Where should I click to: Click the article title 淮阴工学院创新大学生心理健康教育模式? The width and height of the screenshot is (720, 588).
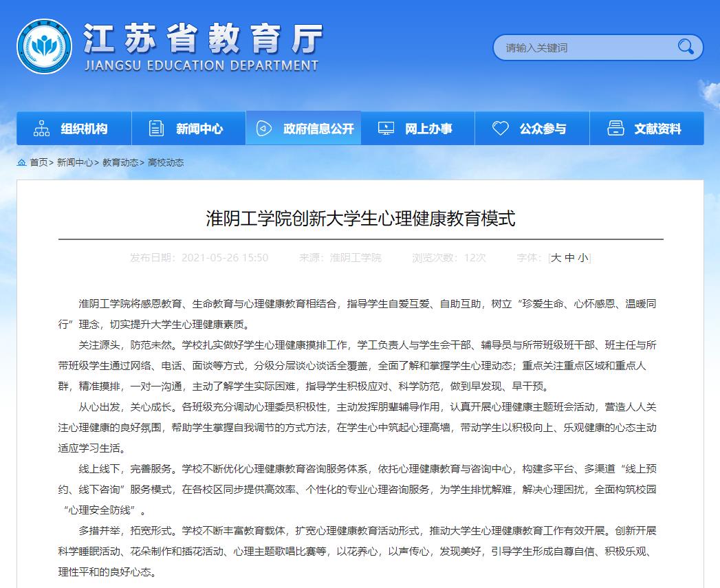click(360, 218)
